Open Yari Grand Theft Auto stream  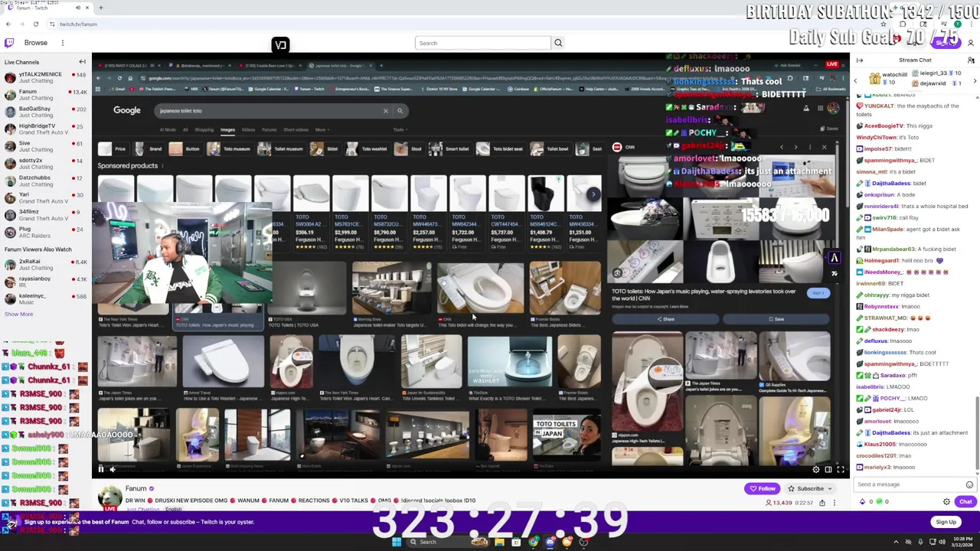click(44, 197)
